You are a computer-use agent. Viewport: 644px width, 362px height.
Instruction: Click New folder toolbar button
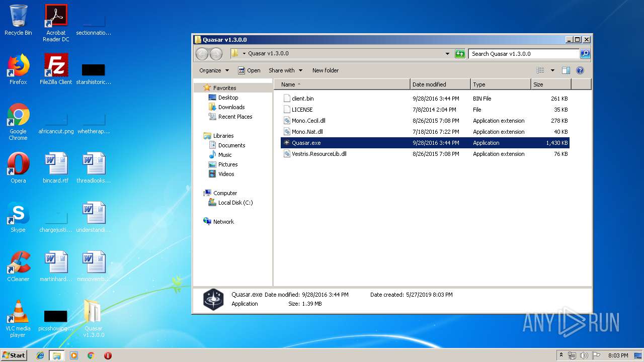point(326,70)
